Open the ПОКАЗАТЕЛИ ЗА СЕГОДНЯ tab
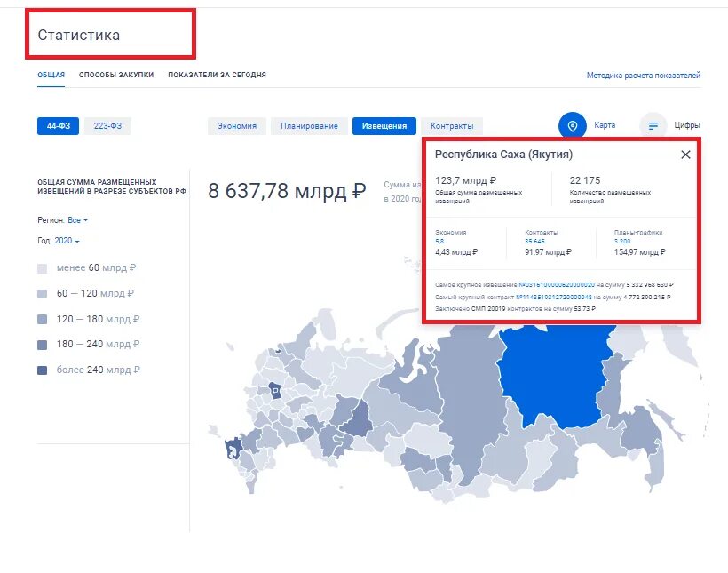This screenshot has width=728, height=573. (217, 75)
